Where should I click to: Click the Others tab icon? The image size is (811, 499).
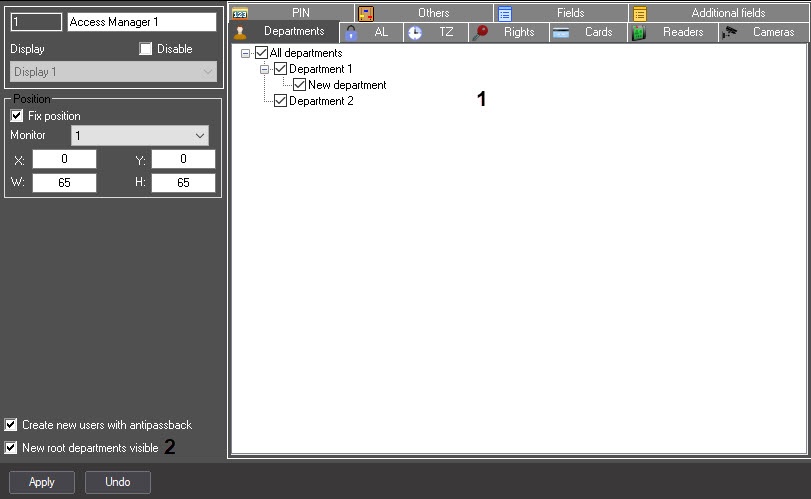[366, 13]
